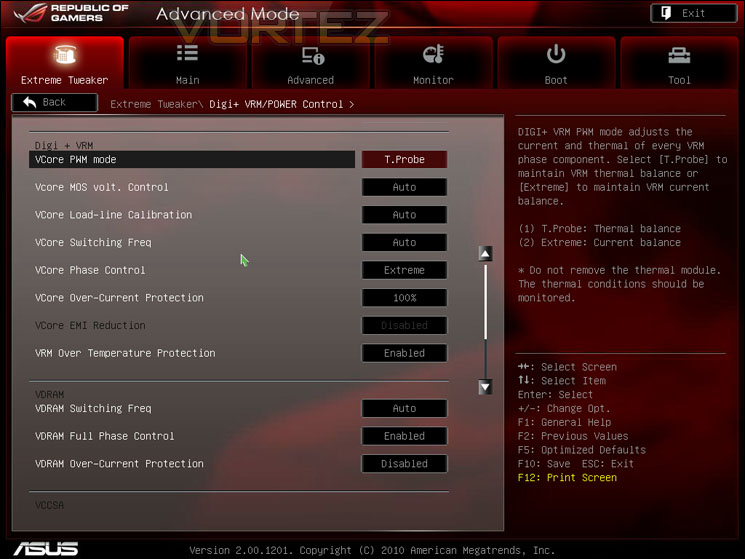
Task: Open VCore Phase Control Extreme dropdown
Action: click(x=404, y=270)
